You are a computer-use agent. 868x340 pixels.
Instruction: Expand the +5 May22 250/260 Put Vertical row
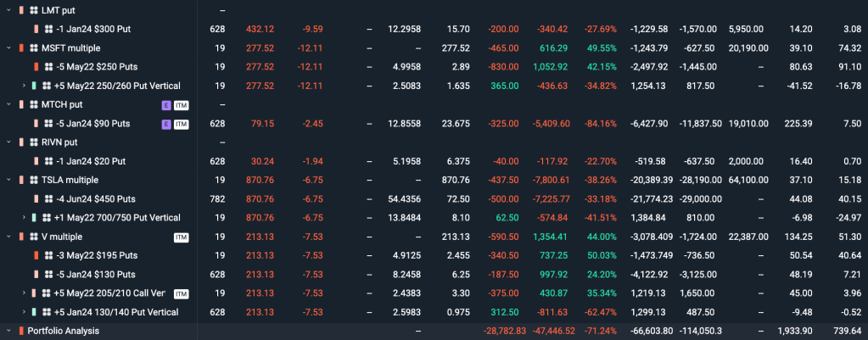click(x=24, y=86)
